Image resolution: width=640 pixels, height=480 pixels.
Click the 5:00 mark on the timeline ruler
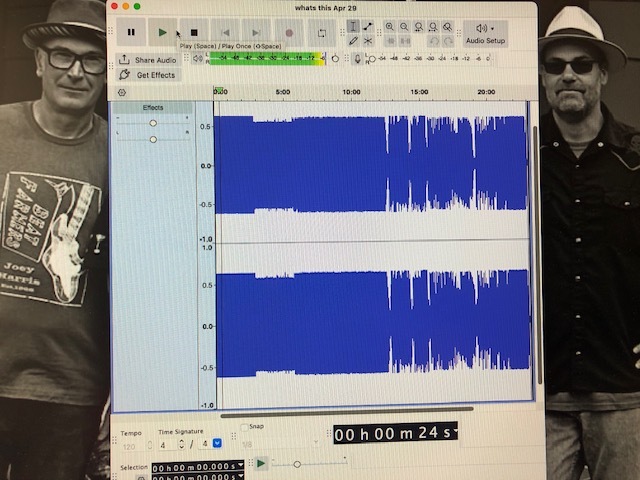click(x=282, y=92)
